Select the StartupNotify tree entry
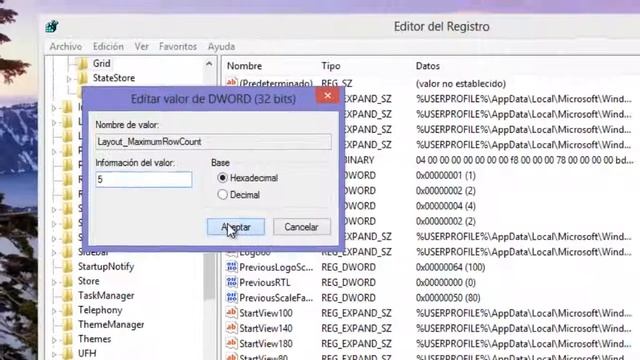Screen dimensions: 640x360 point(106,267)
